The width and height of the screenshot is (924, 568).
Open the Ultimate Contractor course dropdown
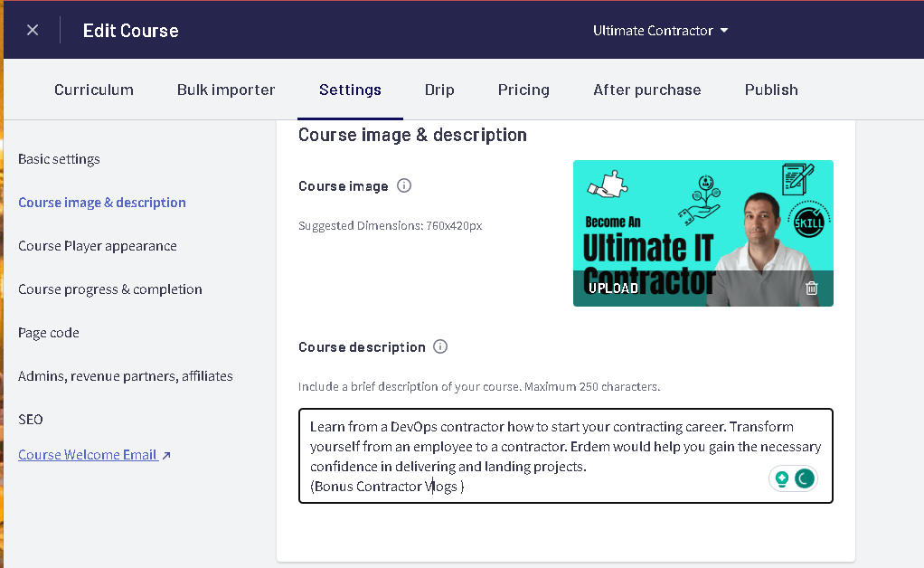pos(660,31)
